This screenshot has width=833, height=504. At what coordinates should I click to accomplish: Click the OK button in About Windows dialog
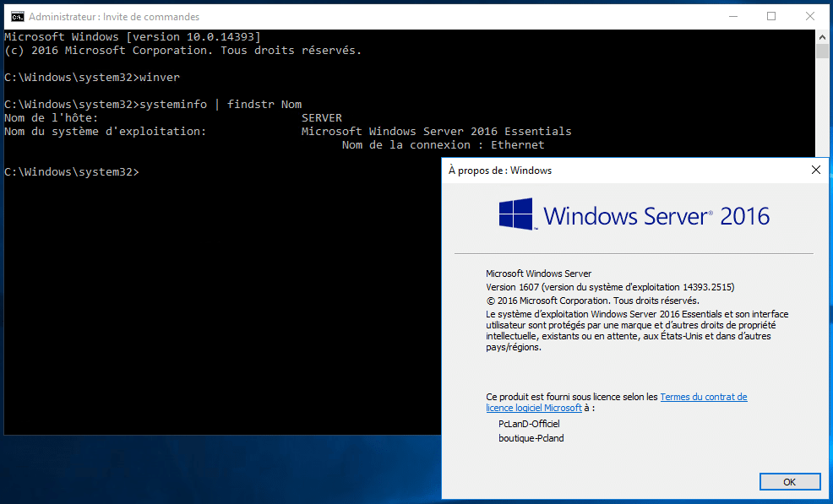[789, 482]
